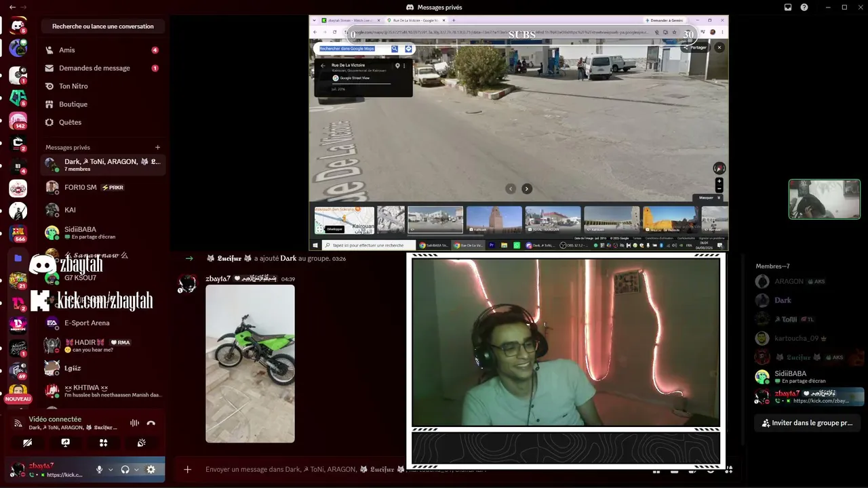Viewport: 868px width, 488px height.
Task: Click the search or start conversation box
Action: (103, 26)
